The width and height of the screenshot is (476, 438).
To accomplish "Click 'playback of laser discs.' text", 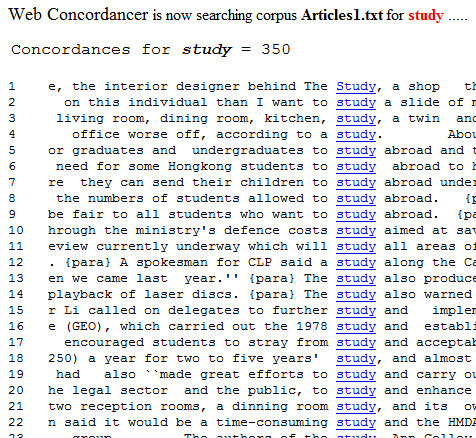I will click(143, 294).
